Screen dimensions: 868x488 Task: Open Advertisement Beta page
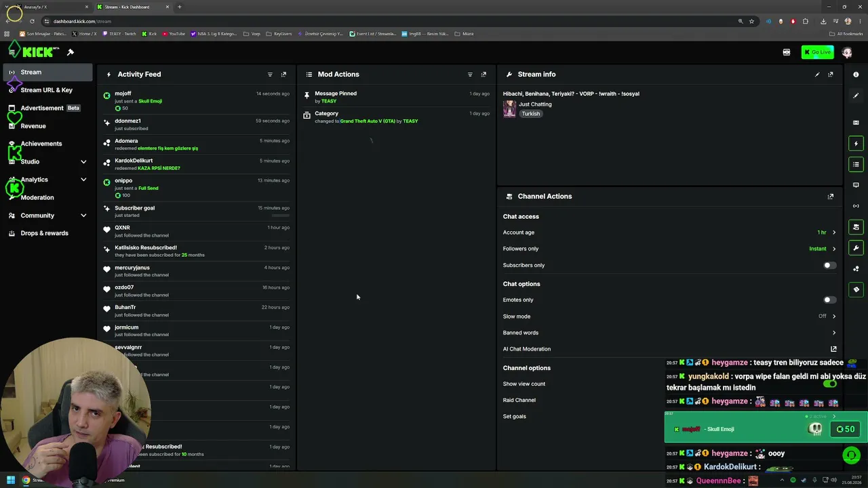pyautogui.click(x=47, y=108)
